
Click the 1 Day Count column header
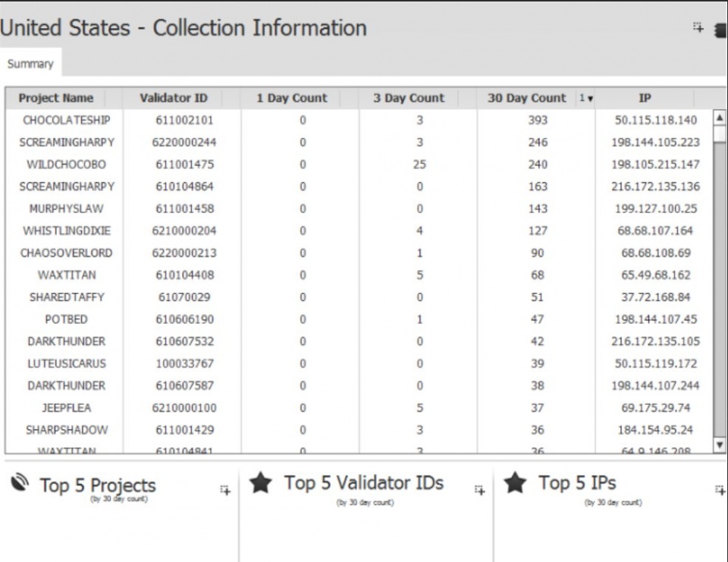(292, 98)
